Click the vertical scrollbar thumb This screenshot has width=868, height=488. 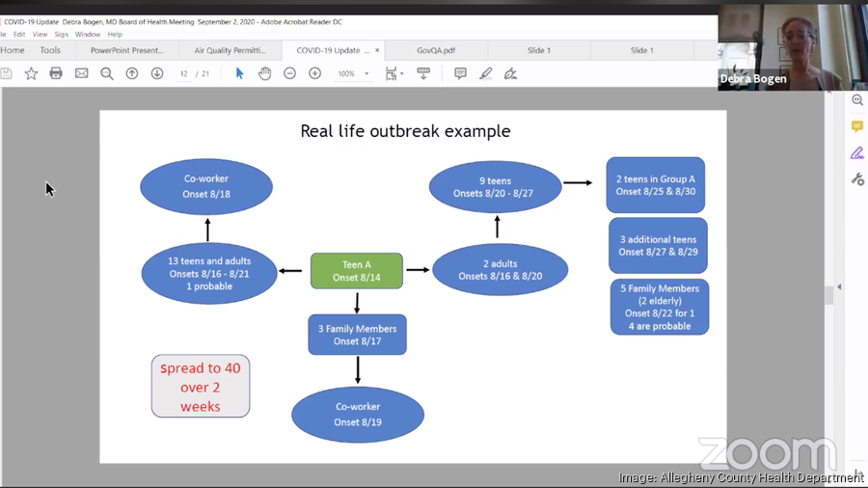[x=827, y=296]
